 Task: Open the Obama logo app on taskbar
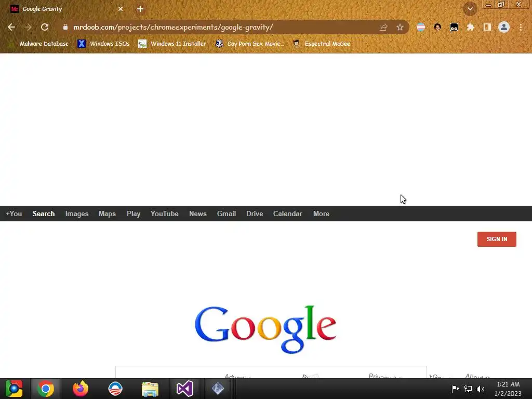tap(115, 389)
